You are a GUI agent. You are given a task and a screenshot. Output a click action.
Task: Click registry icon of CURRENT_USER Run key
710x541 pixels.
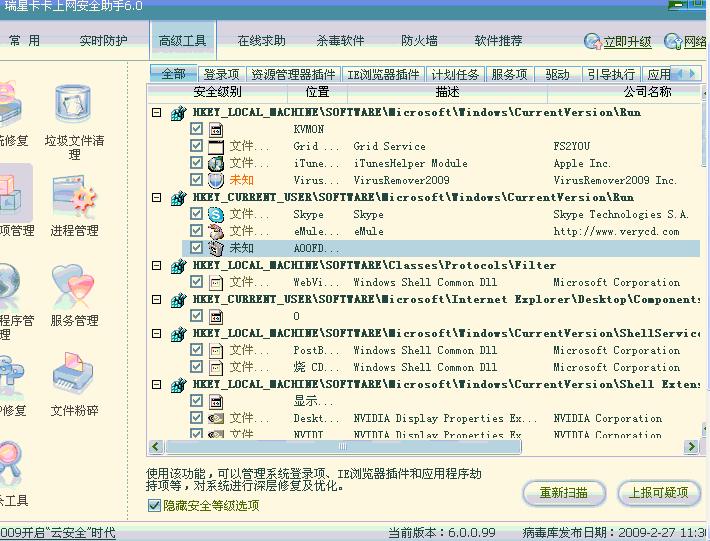(x=179, y=198)
